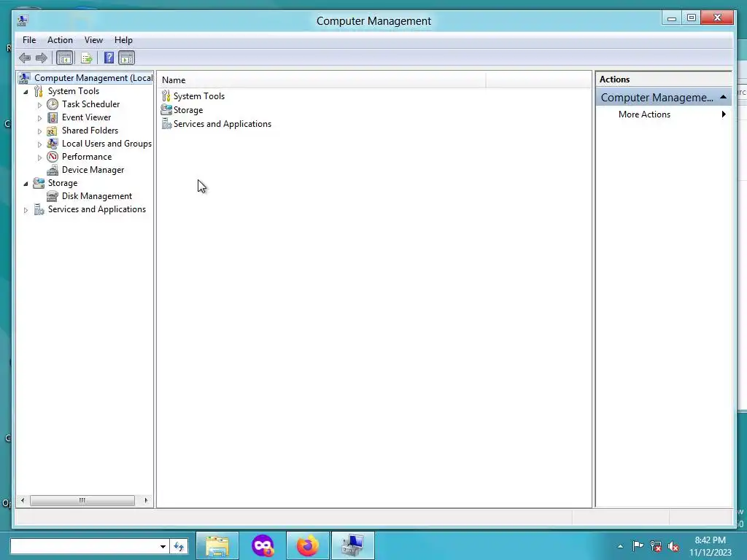The height and width of the screenshot is (560, 747).
Task: Expand the Shared Folders node
Action: click(x=39, y=131)
